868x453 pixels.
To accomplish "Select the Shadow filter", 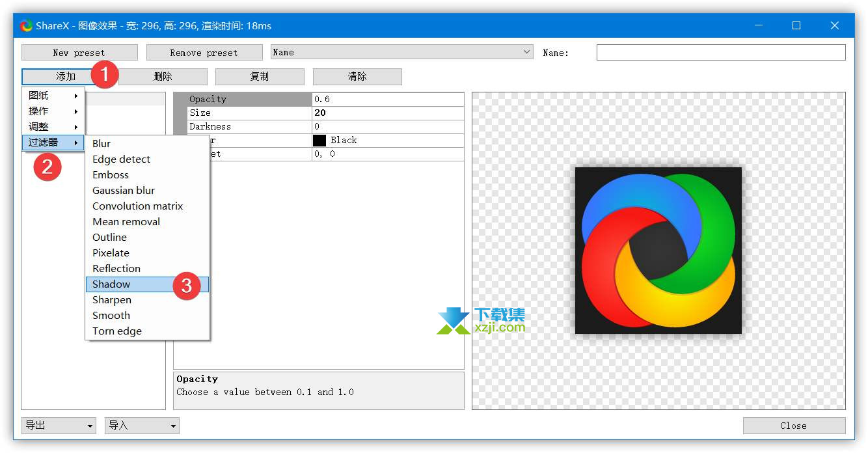I will pos(148,284).
